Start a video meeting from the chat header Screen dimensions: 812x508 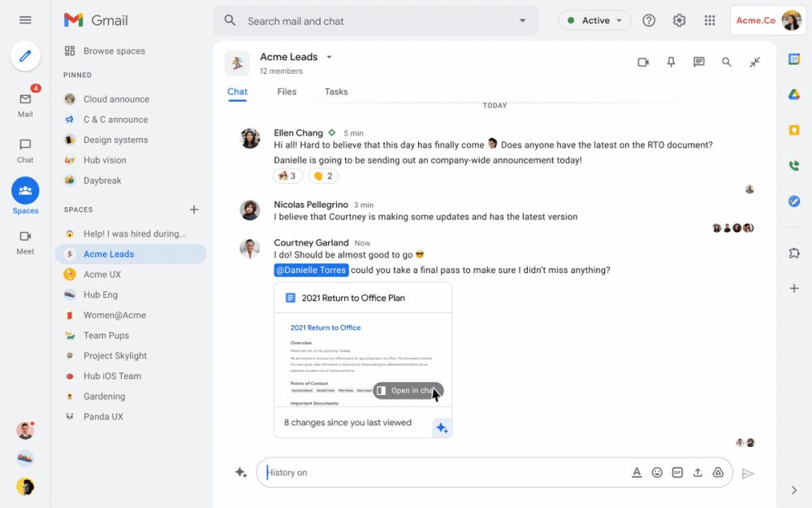click(642, 62)
